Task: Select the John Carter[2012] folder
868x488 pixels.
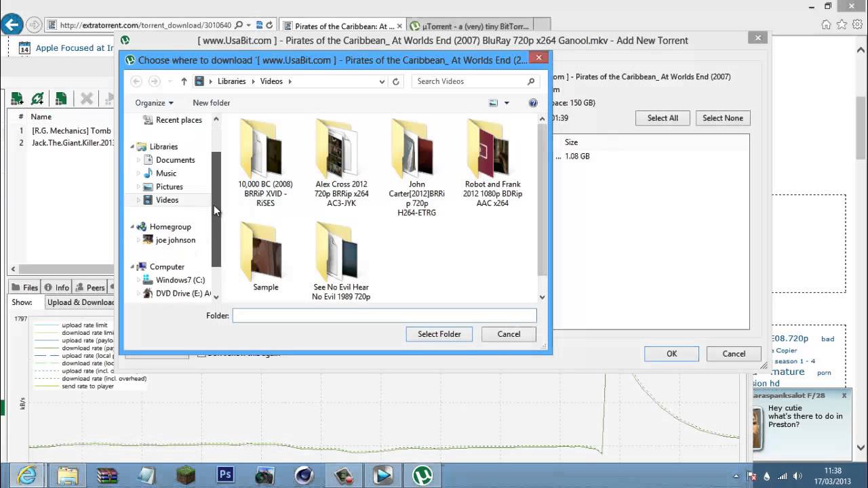Action: point(417,168)
